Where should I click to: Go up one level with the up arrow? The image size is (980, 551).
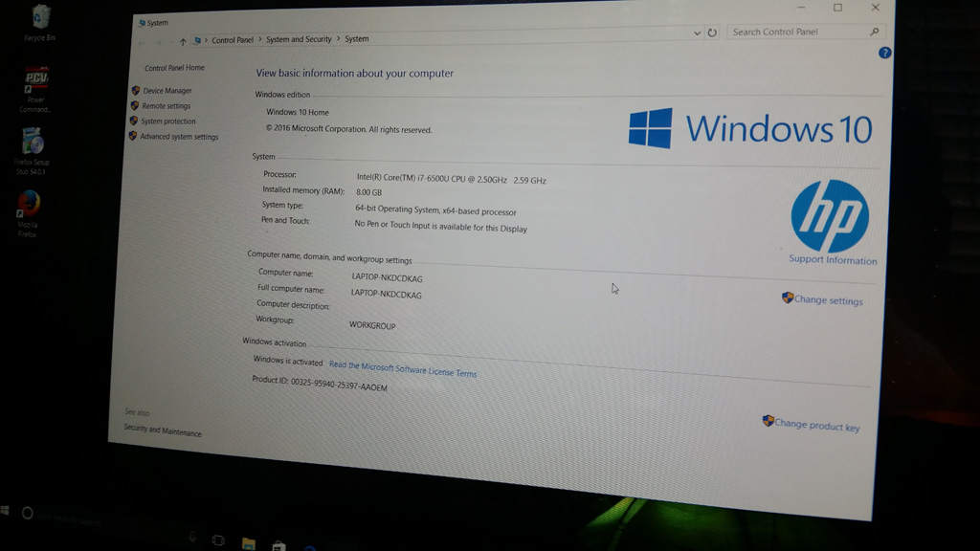[x=183, y=42]
